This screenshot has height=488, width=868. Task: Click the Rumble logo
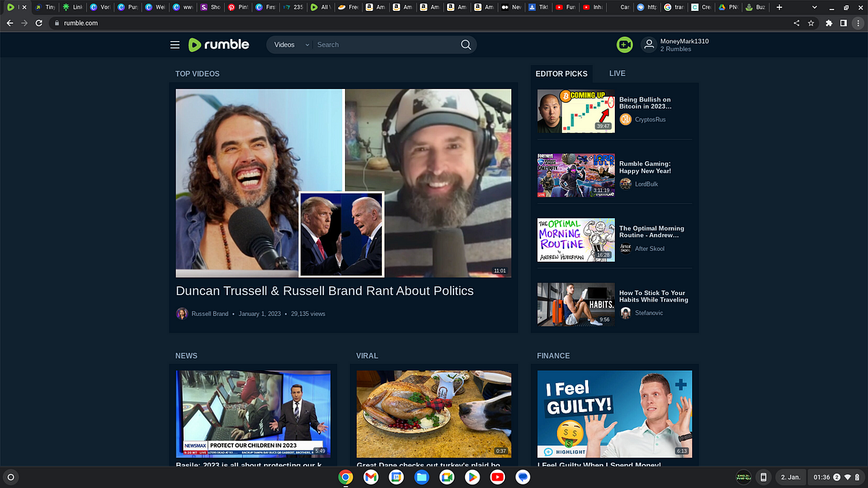pyautogui.click(x=218, y=45)
